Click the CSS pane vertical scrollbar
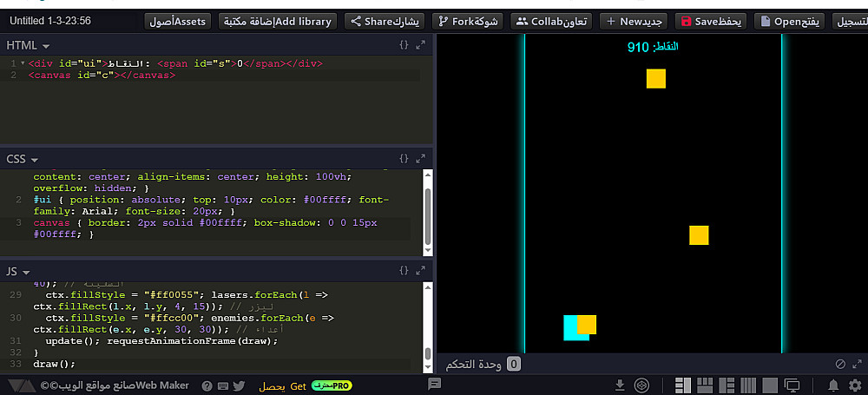Viewport: 868px width, 395px height. [x=428, y=216]
